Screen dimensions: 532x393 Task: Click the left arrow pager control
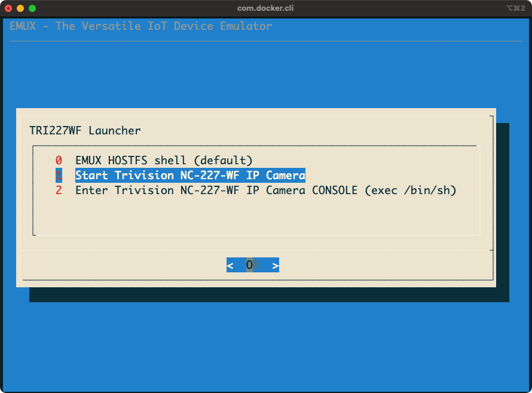pyautogui.click(x=230, y=265)
